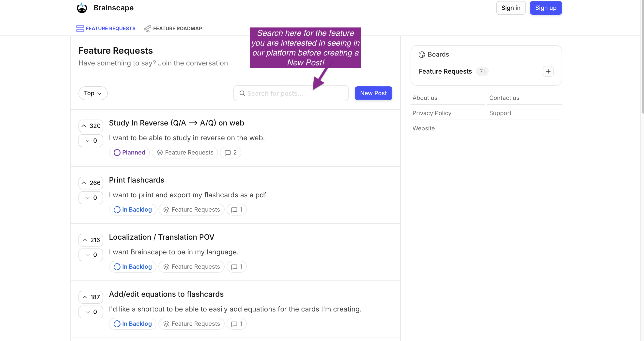The height and width of the screenshot is (341, 644).
Task: Click the Sign up button
Action: pyautogui.click(x=546, y=8)
